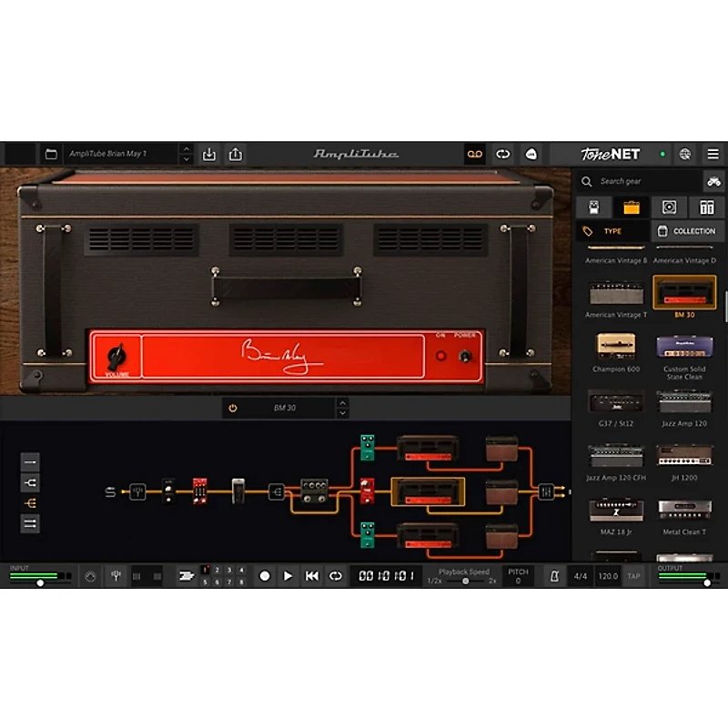728x728 pixels.
Task: Open the AmpliTube Brian May 1 preset name
Action: click(x=107, y=154)
